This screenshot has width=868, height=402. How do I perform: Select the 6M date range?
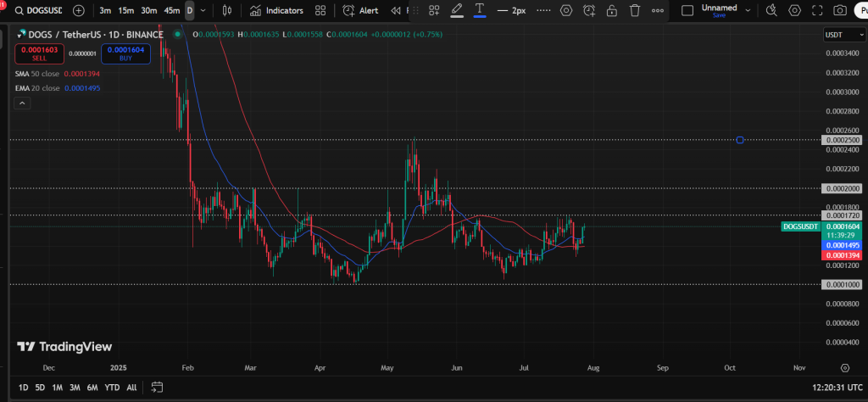tap(92, 388)
